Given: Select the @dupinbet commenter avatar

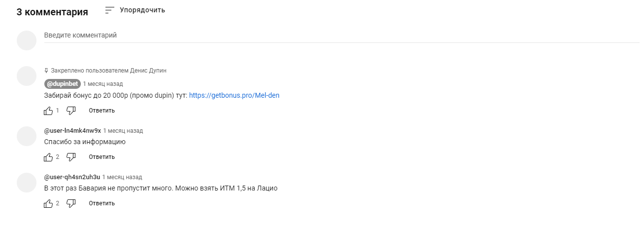Looking at the screenshot, I should [27, 77].
